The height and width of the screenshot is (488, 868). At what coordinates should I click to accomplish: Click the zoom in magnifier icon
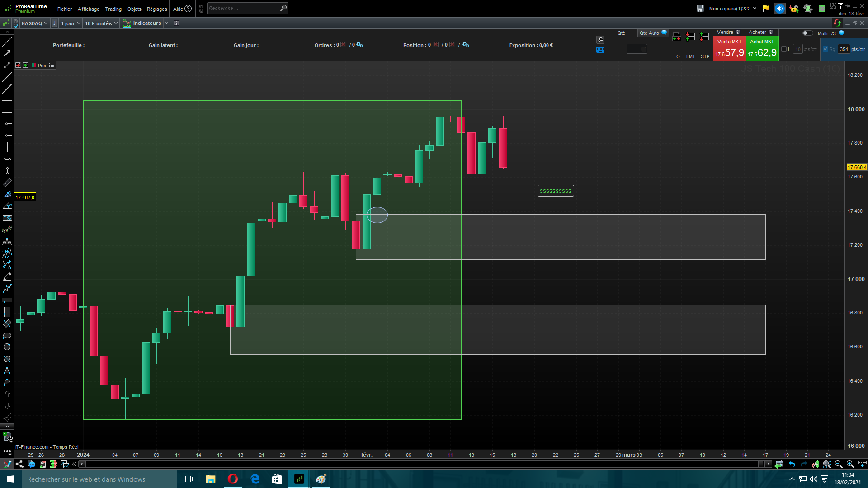(850, 464)
